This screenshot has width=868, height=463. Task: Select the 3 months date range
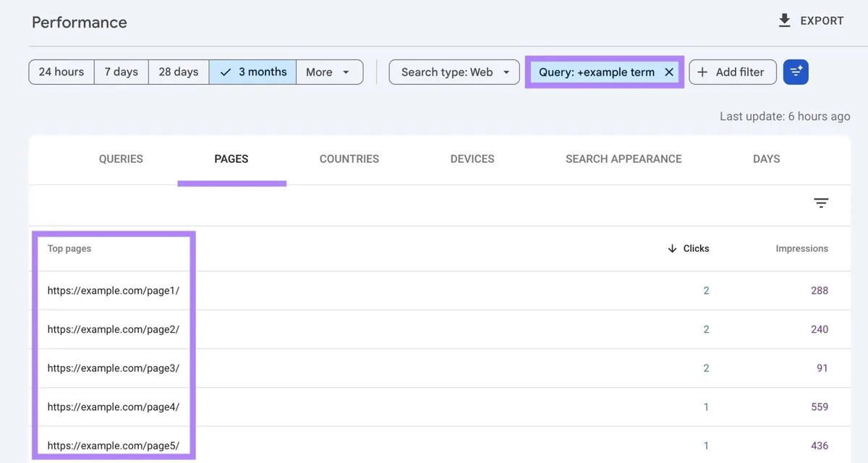[252, 72]
